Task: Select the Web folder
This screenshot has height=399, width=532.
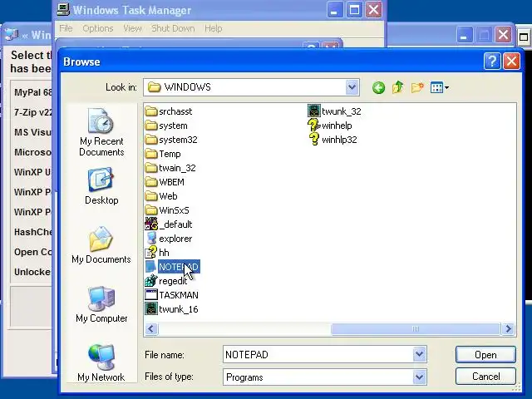Action: pos(161,196)
